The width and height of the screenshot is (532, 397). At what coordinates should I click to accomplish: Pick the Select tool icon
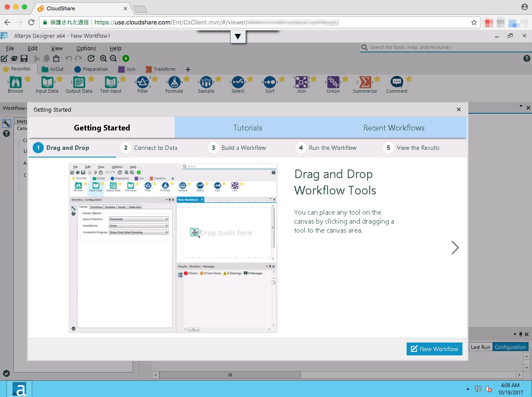coord(238,82)
